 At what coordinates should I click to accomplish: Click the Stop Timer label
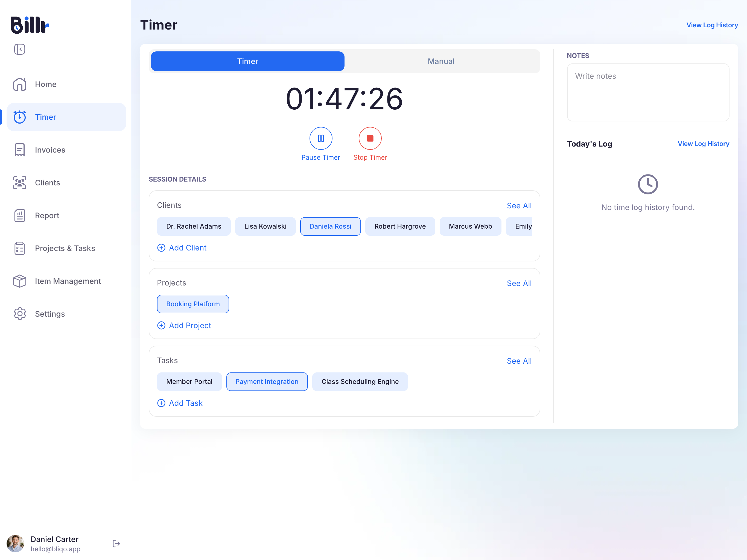pyautogui.click(x=370, y=157)
